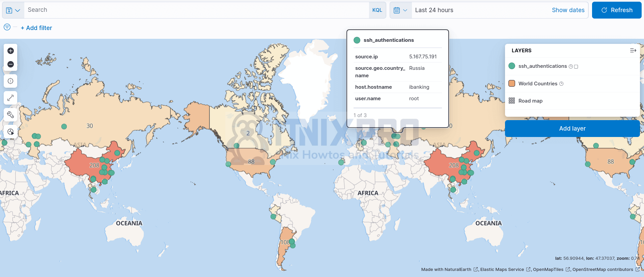This screenshot has width=644, height=277.
Task: Open the wrench tools menu
Action: click(10, 115)
